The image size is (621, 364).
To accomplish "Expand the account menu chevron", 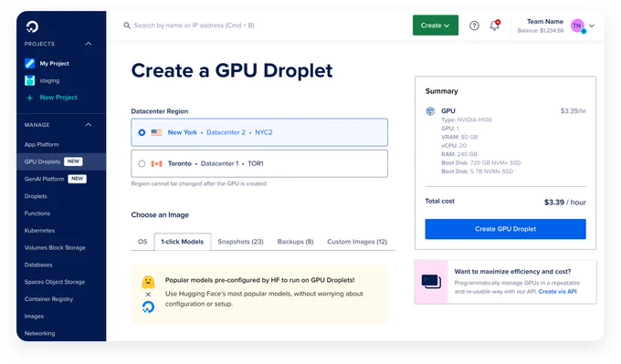I will pyautogui.click(x=592, y=26).
